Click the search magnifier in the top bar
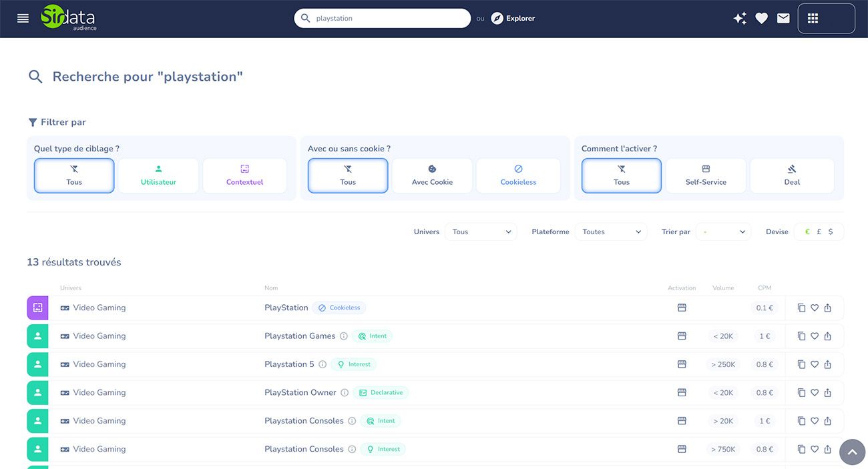868x469 pixels. 306,19
